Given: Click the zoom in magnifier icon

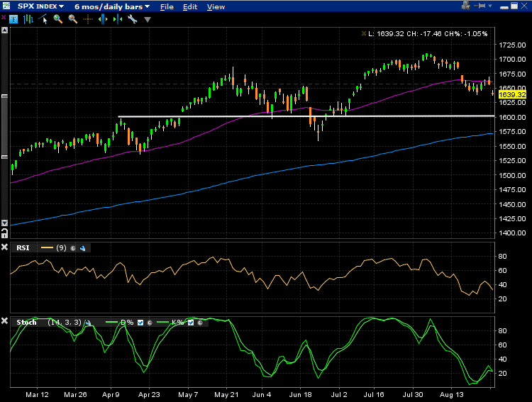Looking at the screenshot, I should (x=58, y=19).
